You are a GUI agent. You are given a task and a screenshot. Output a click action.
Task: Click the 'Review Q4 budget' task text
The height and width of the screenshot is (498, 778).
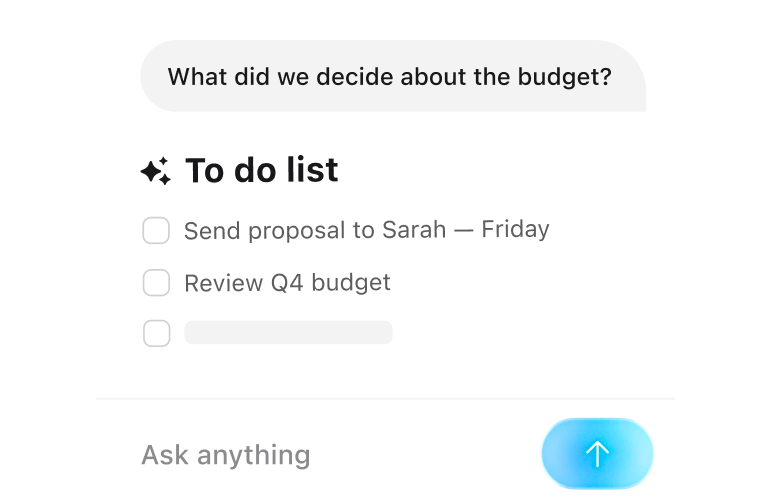click(287, 283)
